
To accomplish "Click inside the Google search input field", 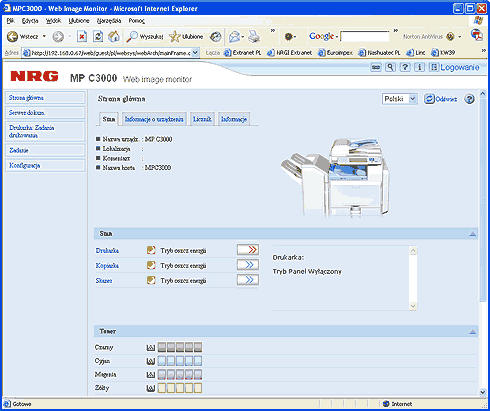I will pos(364,36).
